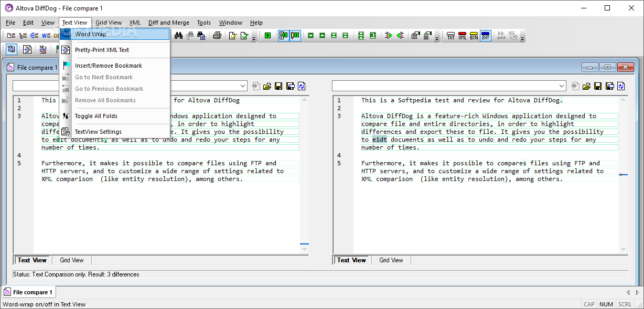Click the Find binoculars icon
Image resolution: width=644 pixels, height=309 pixels.
(x=178, y=36)
